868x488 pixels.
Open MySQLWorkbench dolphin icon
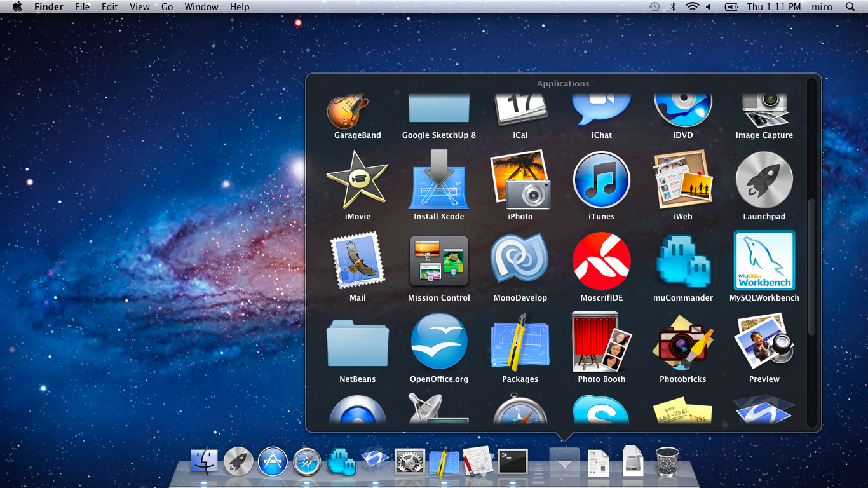tap(764, 261)
